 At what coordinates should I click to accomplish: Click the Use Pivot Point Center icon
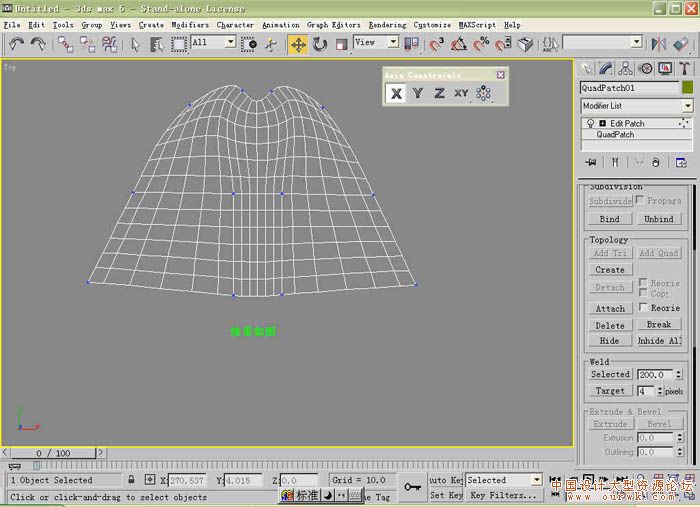pos(411,44)
